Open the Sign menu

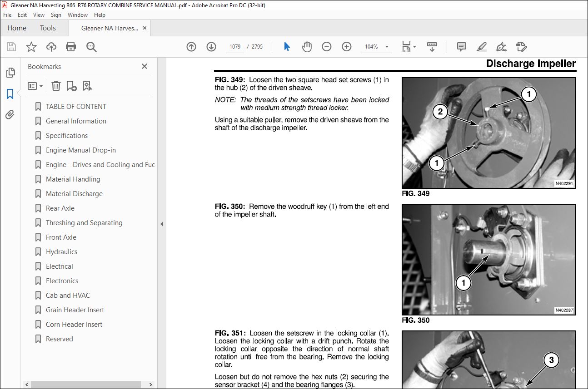tap(56, 15)
